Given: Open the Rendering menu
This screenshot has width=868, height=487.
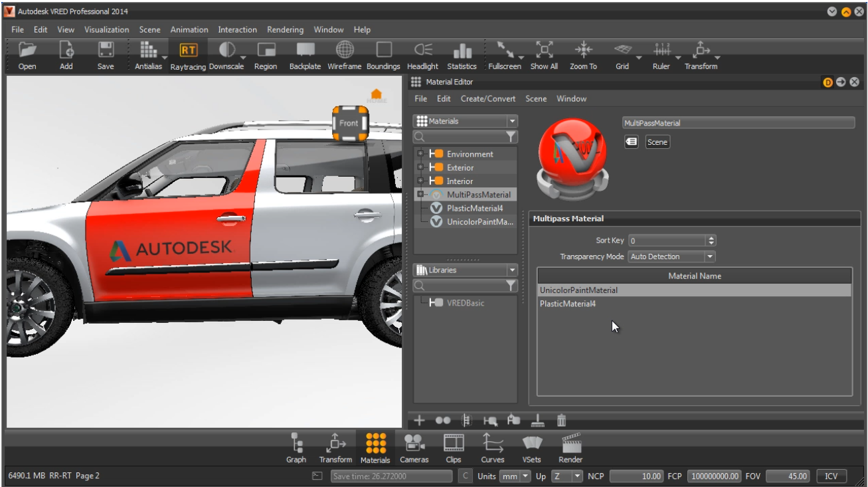Looking at the screenshot, I should point(286,30).
